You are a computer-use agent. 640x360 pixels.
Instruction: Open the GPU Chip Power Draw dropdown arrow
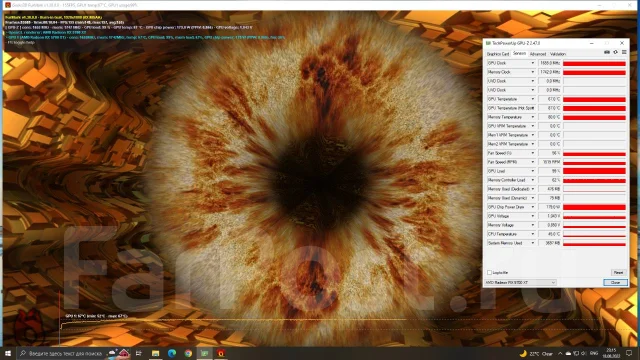pyautogui.click(x=532, y=207)
